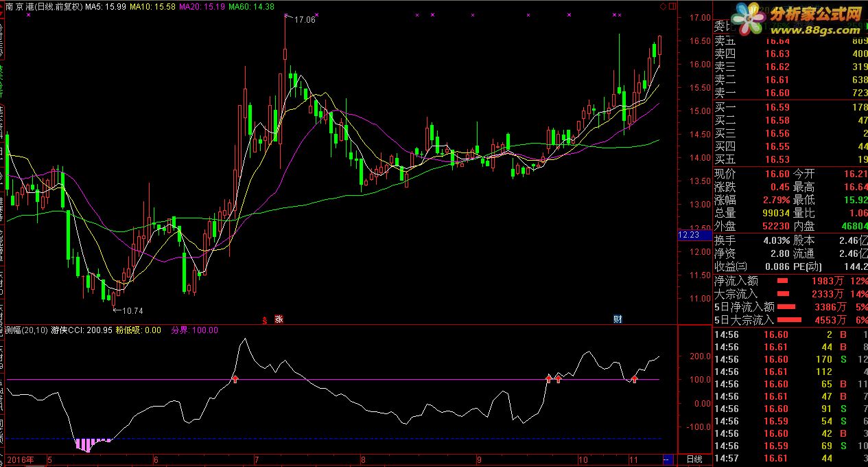868x467 pixels.
Task: Click the 买二 16.58 buy order row
Action: [790, 120]
